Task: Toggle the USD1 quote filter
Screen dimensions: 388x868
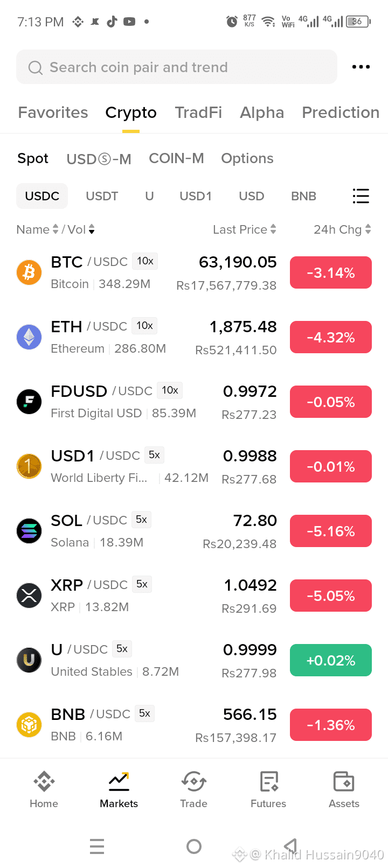Action: click(196, 196)
